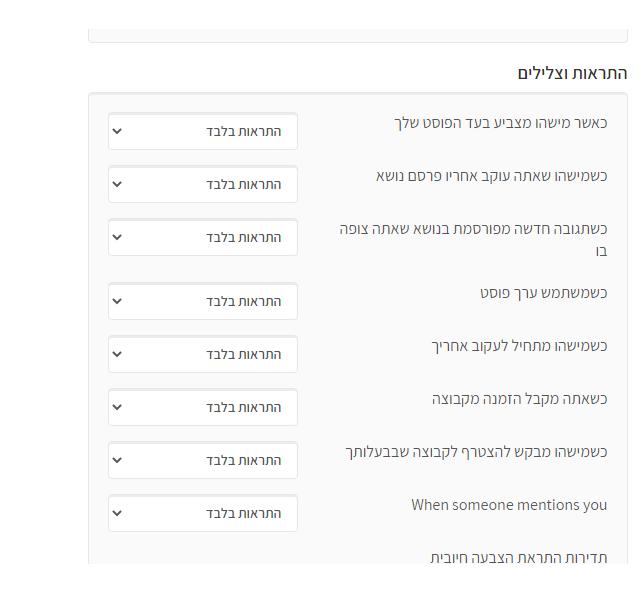Screen dimensions: 644x596
Task: Open dropdown for 'כשמישהו שאתה עוקב אחריו פרסם נושא'
Action: coord(203,184)
